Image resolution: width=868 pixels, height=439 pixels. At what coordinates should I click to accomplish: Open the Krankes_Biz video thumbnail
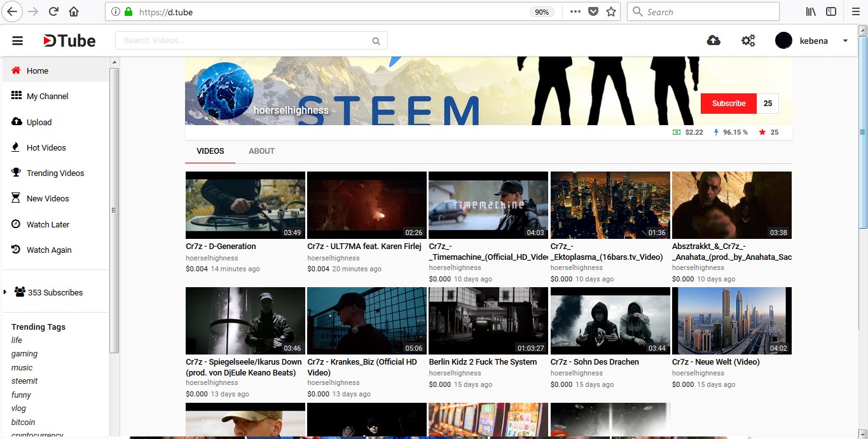point(367,321)
